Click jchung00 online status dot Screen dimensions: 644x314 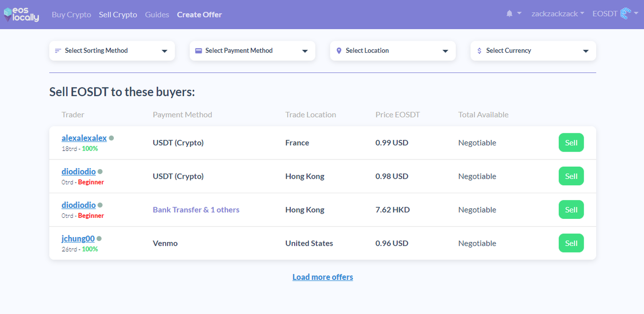(99, 239)
